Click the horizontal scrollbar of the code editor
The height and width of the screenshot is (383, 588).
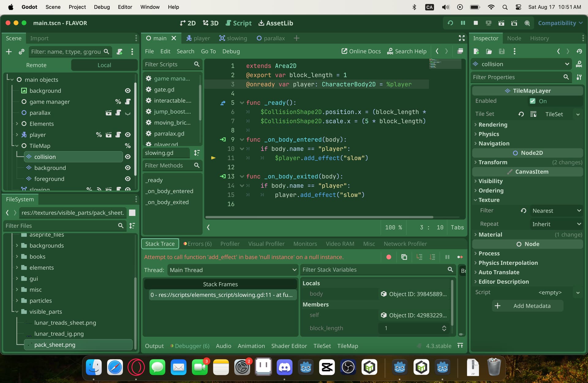click(x=319, y=217)
